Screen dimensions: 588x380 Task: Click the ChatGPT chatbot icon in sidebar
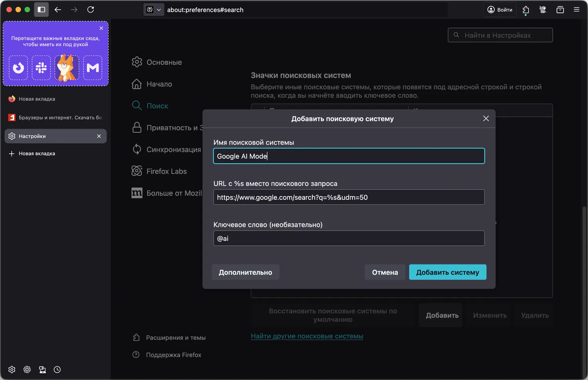27,369
